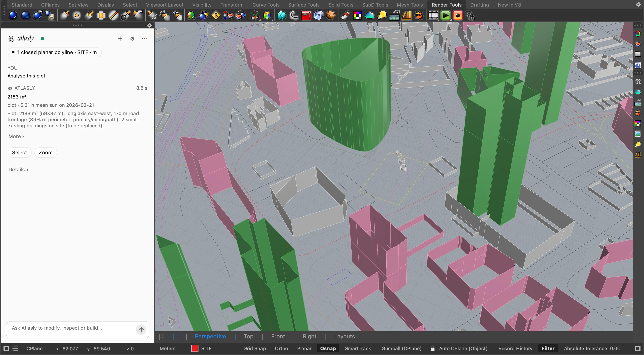Toggle Gumball (CPlane) in the status bar
The width and height of the screenshot is (644, 355).
(x=401, y=348)
